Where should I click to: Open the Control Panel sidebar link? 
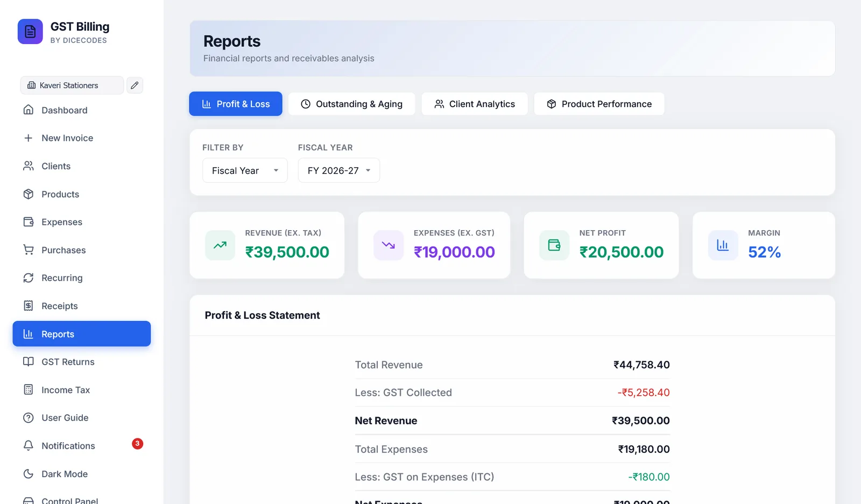(82, 500)
